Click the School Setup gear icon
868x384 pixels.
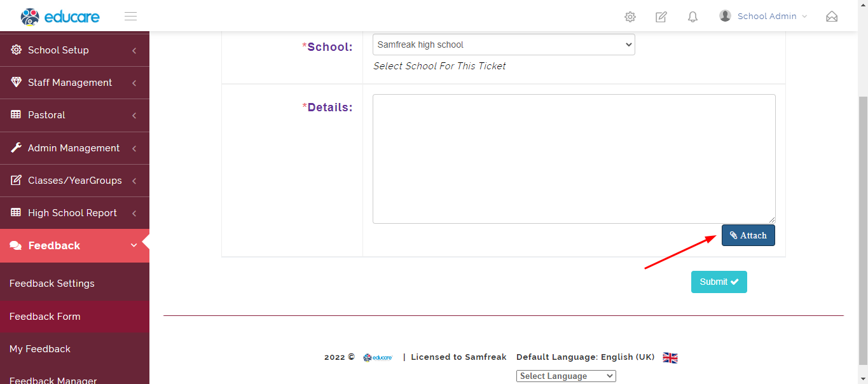[17, 50]
